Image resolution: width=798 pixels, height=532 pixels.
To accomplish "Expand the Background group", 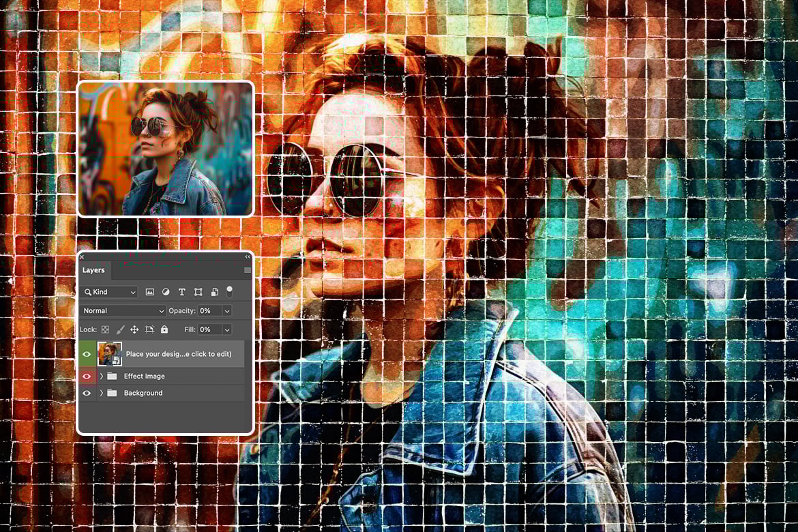I will coord(101,393).
